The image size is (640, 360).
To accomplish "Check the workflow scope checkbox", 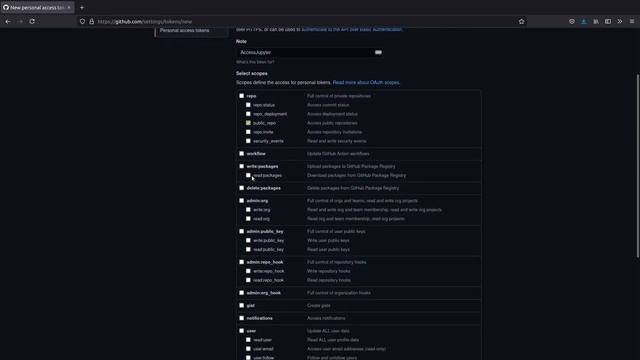I will (242, 153).
